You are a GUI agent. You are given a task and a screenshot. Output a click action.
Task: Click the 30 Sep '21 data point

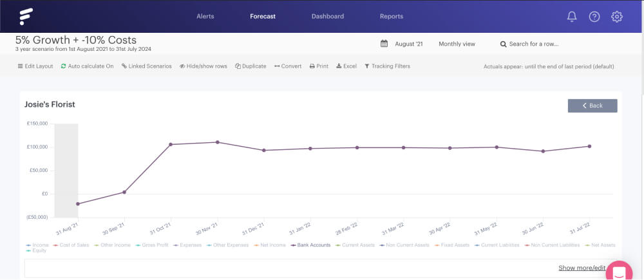point(124,192)
